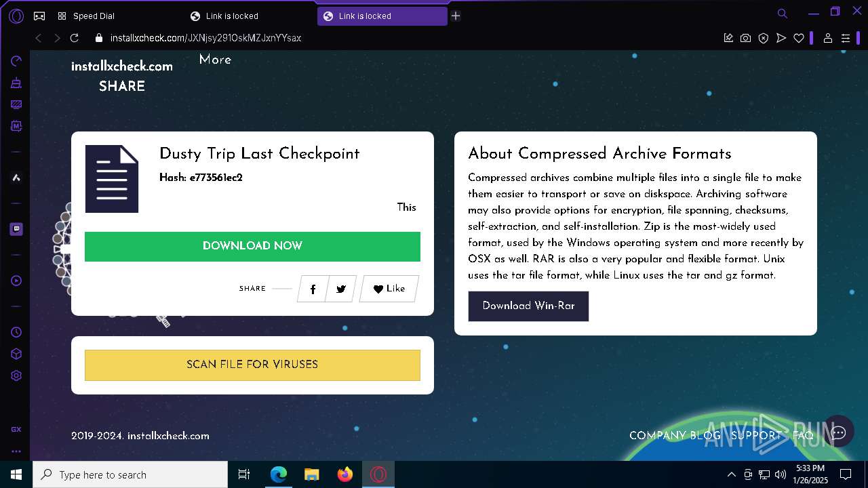Add page to bookmarks heart icon
This screenshot has height=488, width=868.
coord(799,38)
